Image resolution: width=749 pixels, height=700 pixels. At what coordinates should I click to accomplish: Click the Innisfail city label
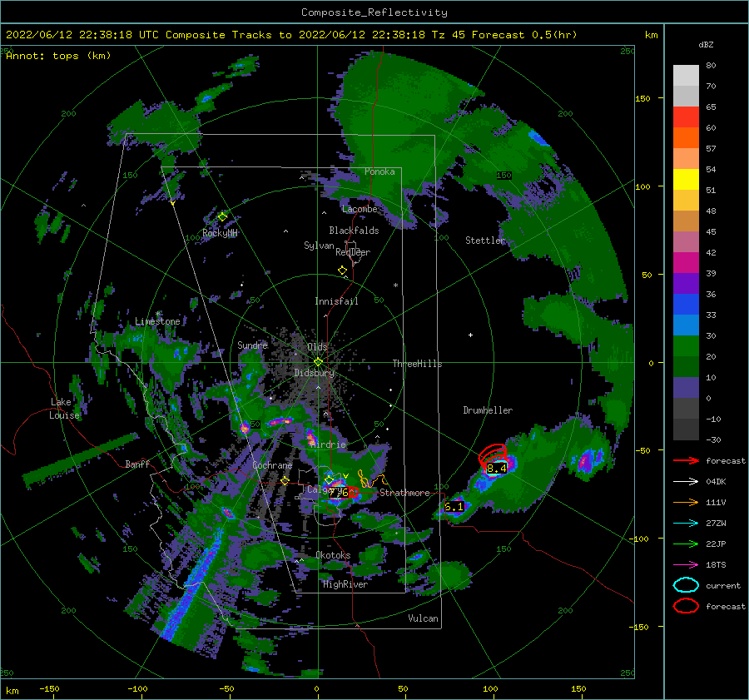point(336,301)
